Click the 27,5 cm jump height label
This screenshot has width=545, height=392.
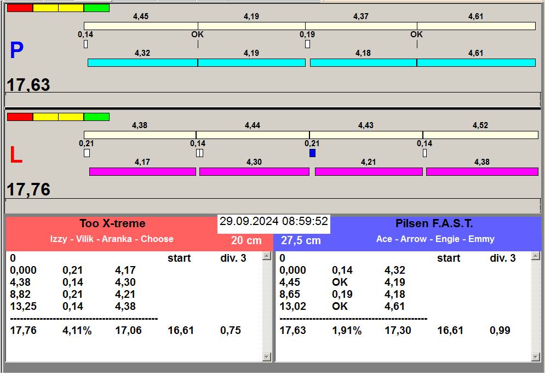tap(301, 241)
